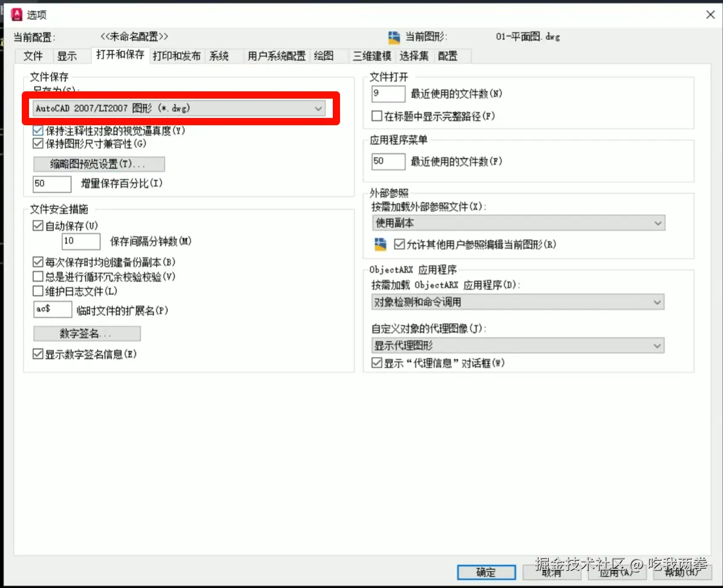Open the 三维建模 tab
Image resolution: width=723 pixels, height=588 pixels.
[372, 56]
